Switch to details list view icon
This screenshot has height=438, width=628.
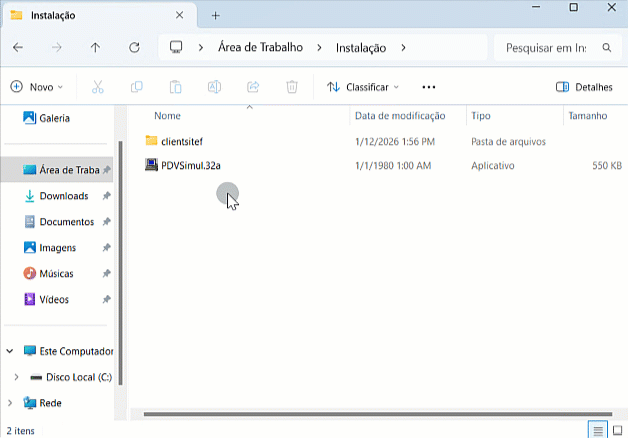[x=598, y=431]
